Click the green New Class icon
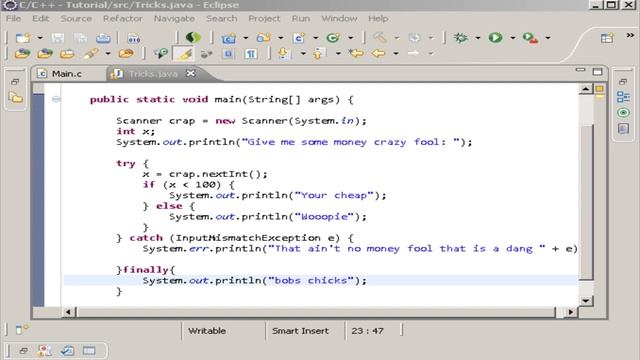This screenshot has height=360, width=640. (x=333, y=38)
